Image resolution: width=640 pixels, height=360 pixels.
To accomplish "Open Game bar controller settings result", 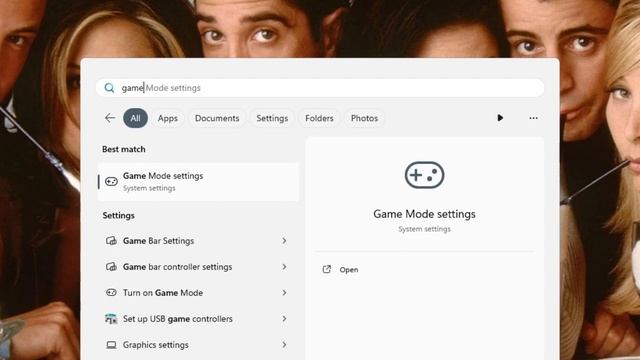I will click(198, 267).
